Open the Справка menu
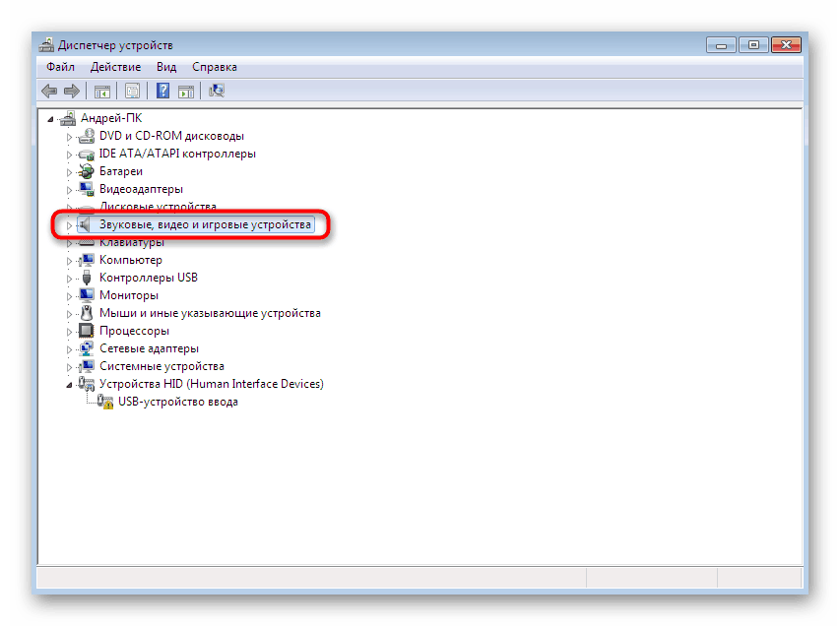 coord(215,67)
